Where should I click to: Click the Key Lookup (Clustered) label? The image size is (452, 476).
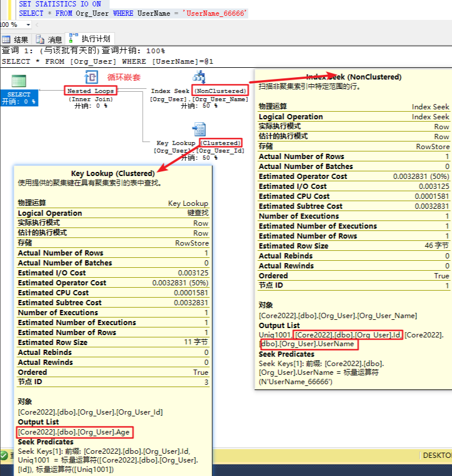199,143
